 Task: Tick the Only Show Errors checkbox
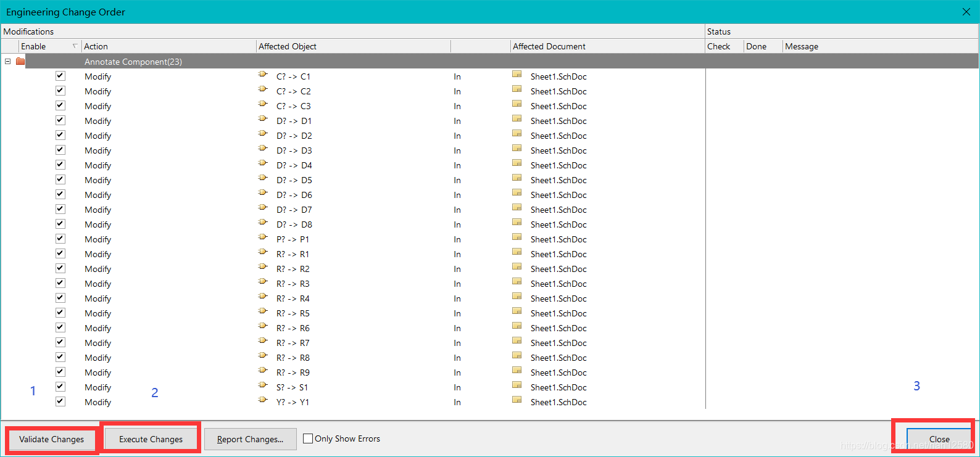pos(308,439)
